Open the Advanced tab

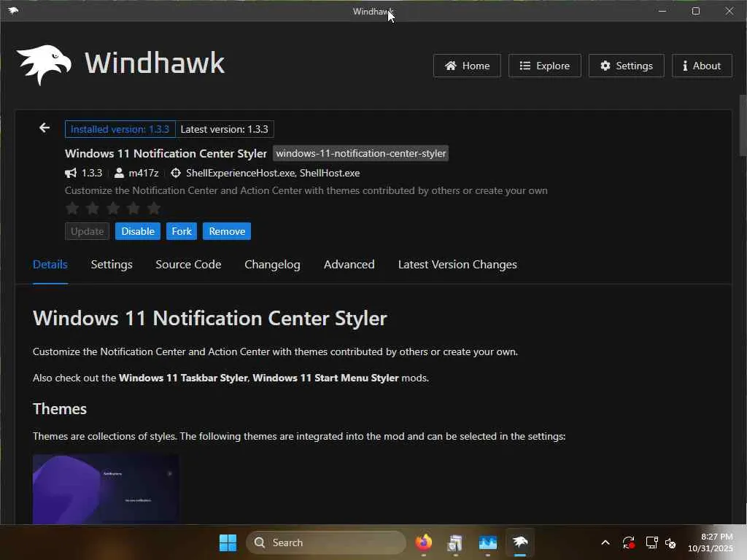click(349, 264)
